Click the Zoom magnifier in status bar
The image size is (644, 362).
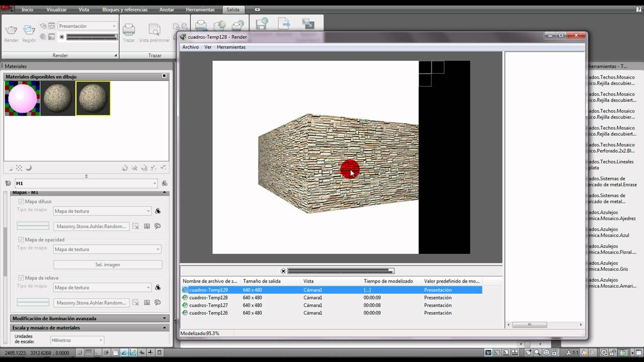tap(537, 352)
